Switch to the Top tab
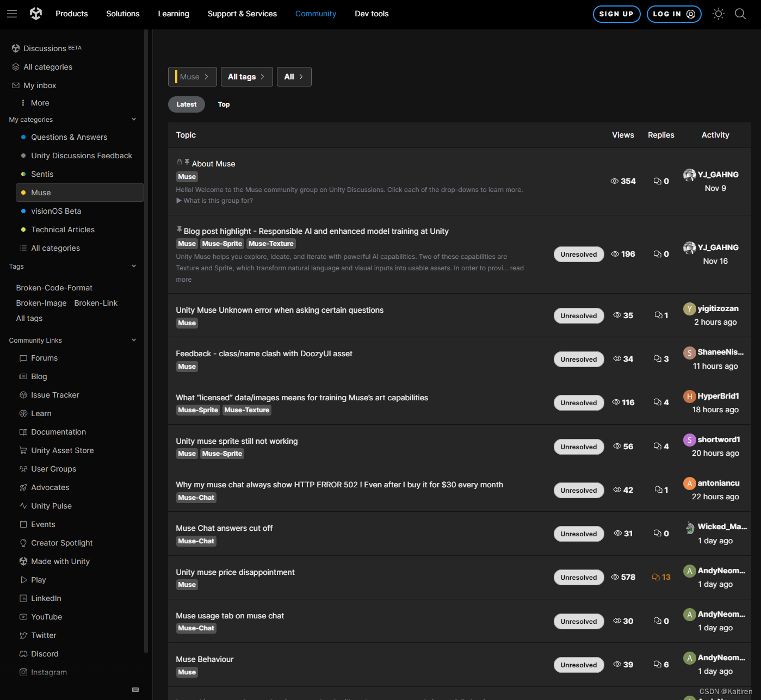This screenshot has height=700, width=761. 224,104
